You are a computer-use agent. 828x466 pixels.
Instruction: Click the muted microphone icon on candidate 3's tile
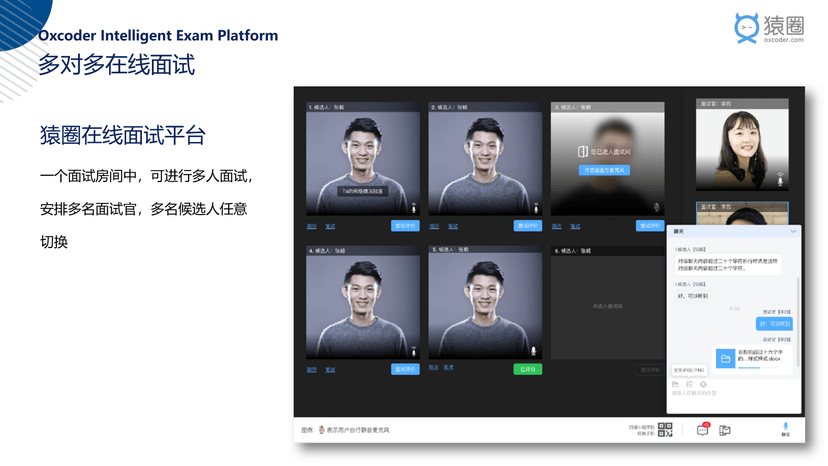pos(657,207)
